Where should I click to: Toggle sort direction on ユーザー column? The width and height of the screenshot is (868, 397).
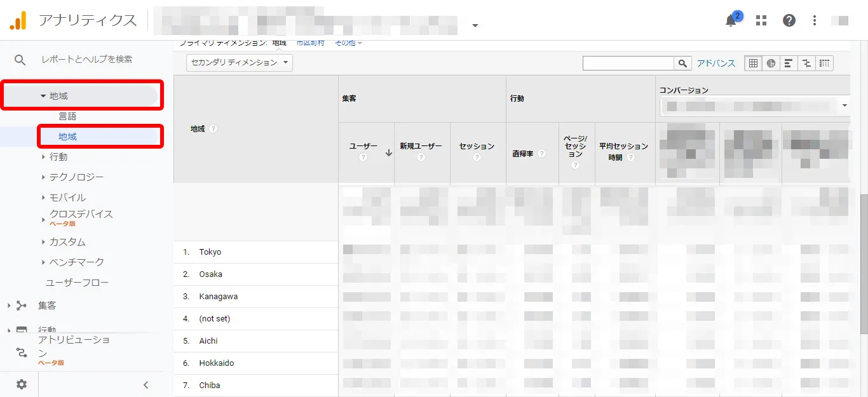[388, 152]
